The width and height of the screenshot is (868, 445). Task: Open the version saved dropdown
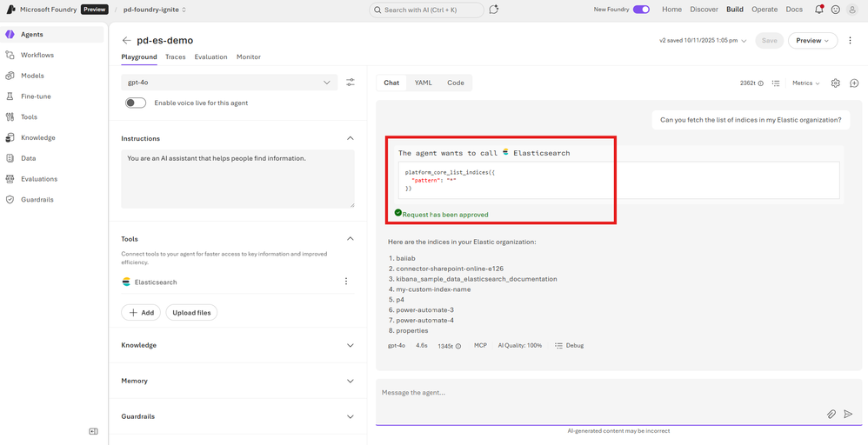point(703,40)
